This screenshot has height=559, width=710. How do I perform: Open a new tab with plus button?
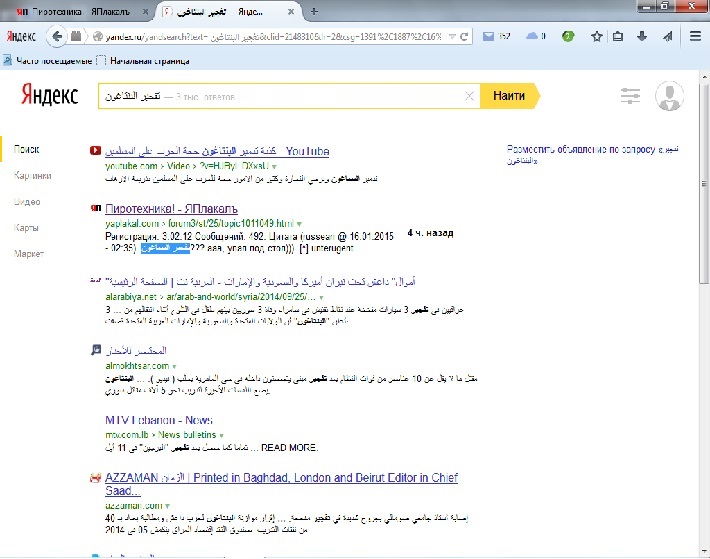(x=314, y=12)
